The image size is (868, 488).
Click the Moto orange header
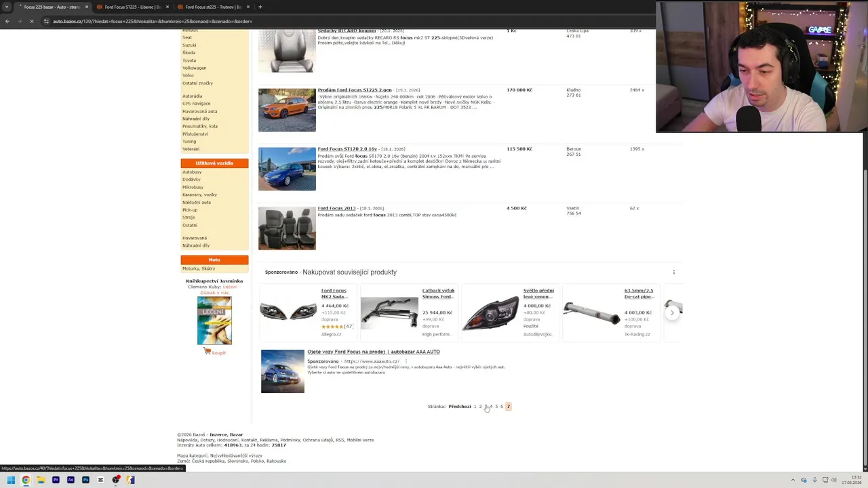click(214, 260)
